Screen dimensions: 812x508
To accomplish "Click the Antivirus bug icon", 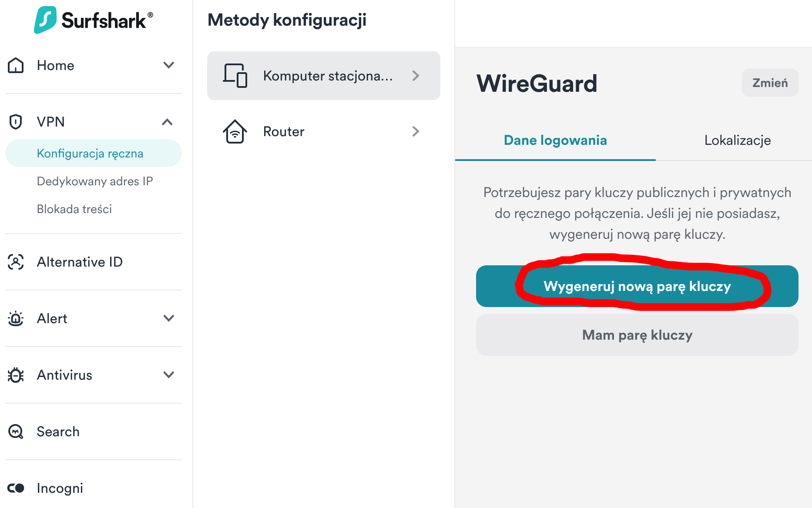I will point(16,375).
